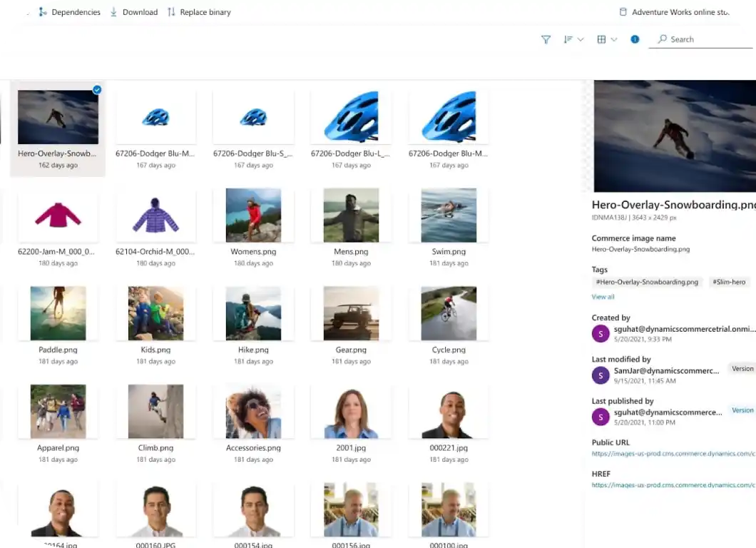Open the Public URL link
This screenshot has width=756, height=548.
point(673,454)
